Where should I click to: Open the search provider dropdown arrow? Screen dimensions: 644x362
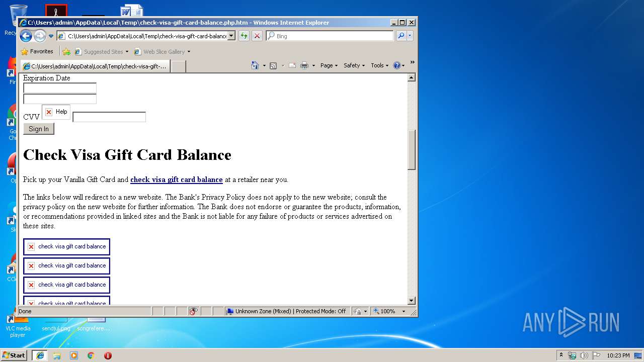click(x=410, y=36)
